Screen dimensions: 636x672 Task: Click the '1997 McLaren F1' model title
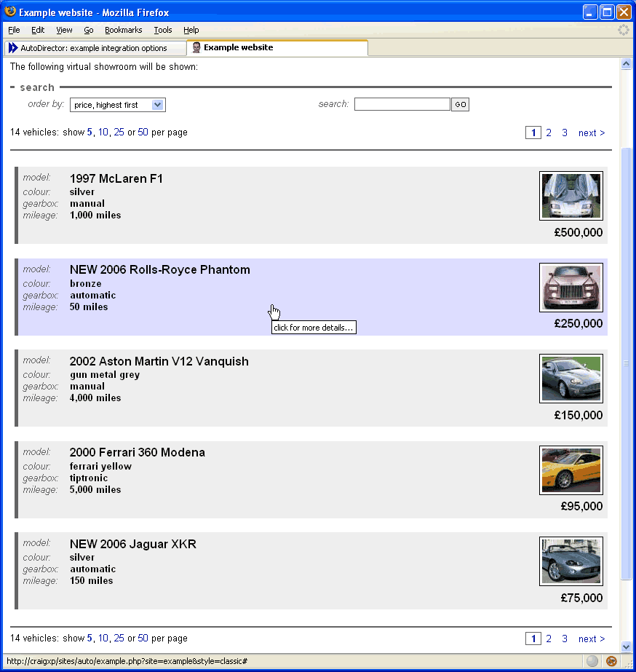[116, 178]
